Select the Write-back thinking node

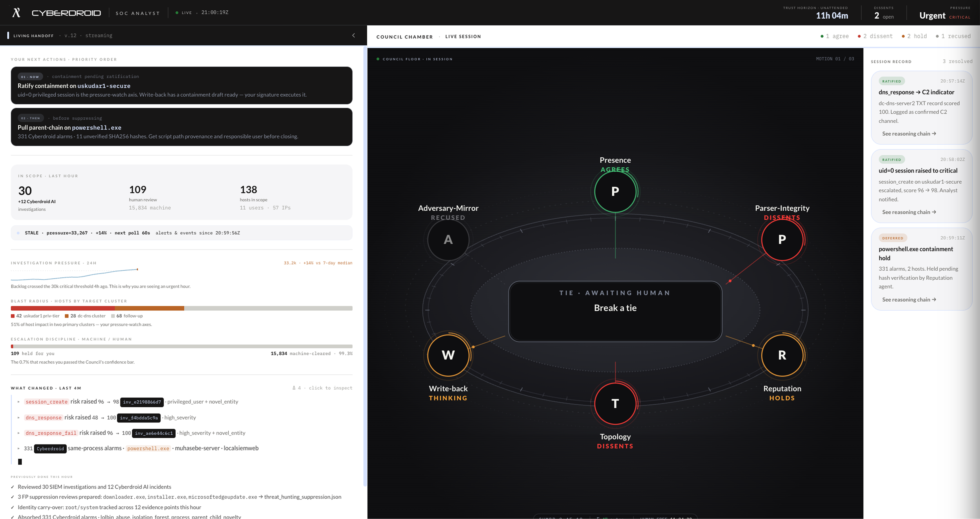pyautogui.click(x=448, y=355)
